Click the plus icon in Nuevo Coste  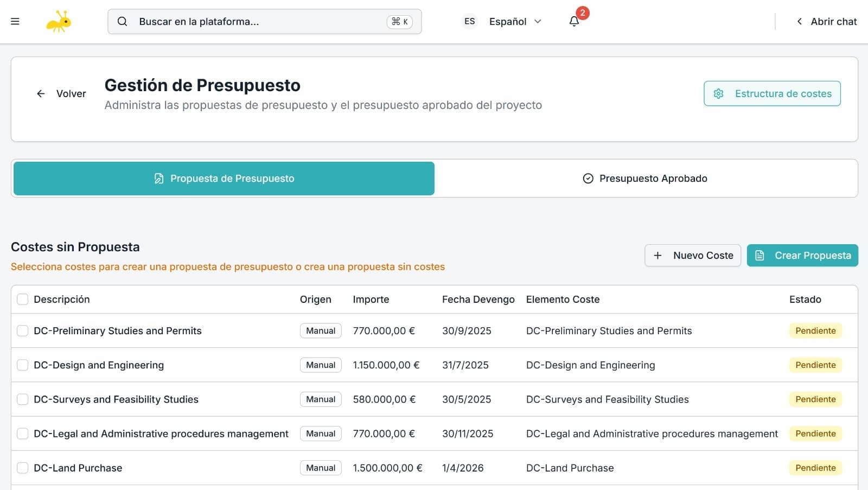[658, 256]
